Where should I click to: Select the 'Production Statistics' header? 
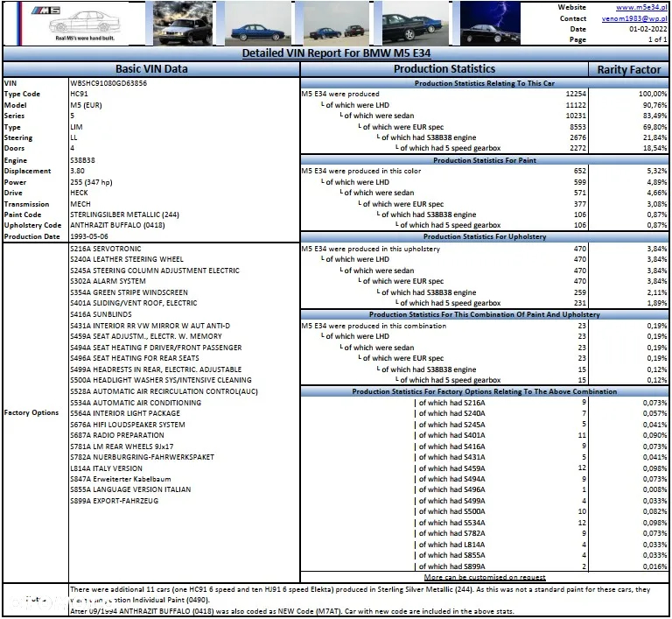coord(444,69)
